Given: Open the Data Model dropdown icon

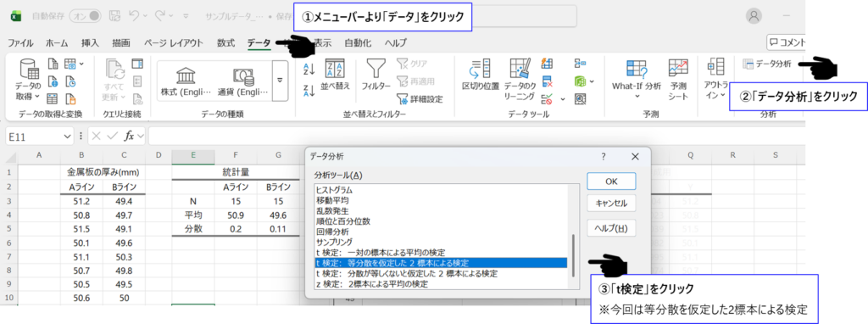Looking at the screenshot, I should (584, 82).
